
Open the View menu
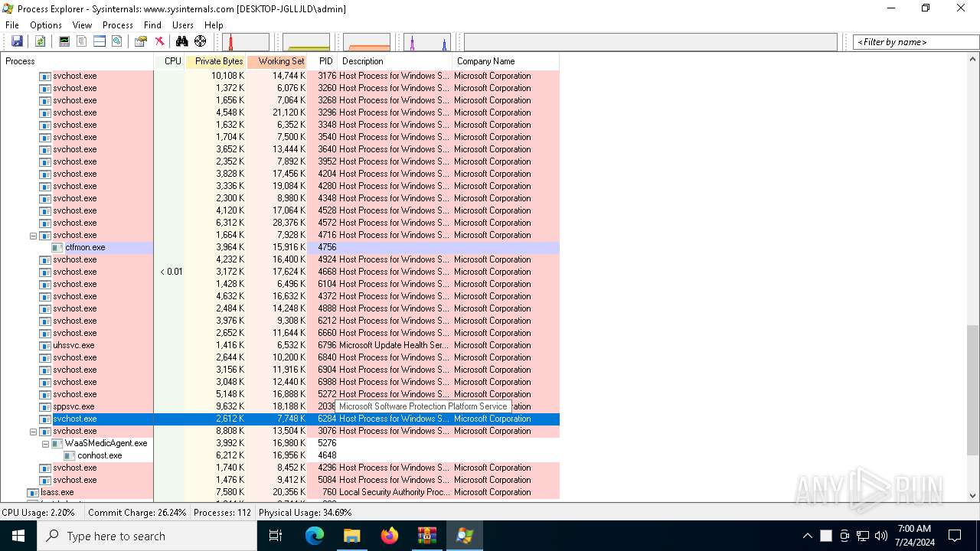coord(82,25)
